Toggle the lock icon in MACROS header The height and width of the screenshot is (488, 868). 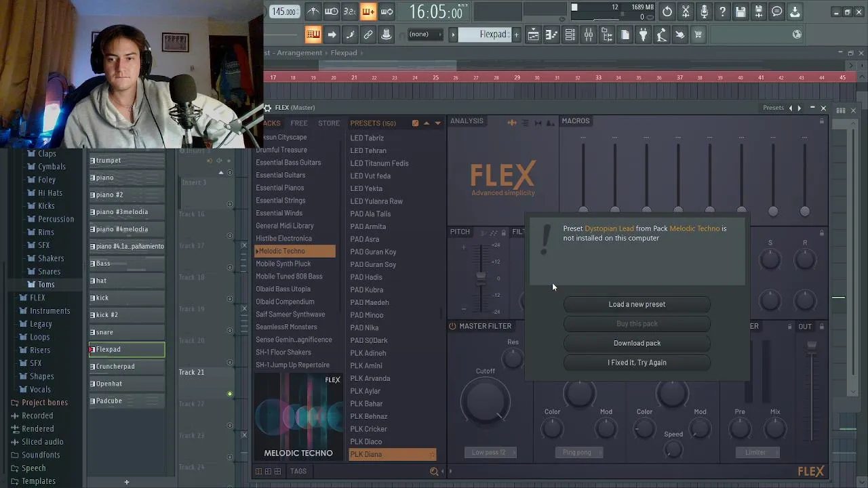822,121
